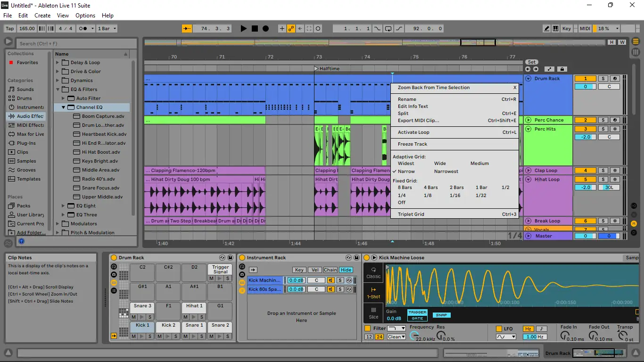Enable the Draw Mode pencil icon

(x=547, y=29)
